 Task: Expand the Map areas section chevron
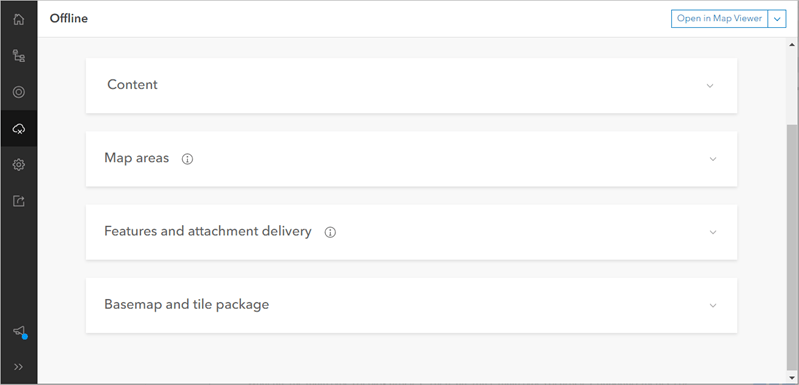[x=713, y=159]
